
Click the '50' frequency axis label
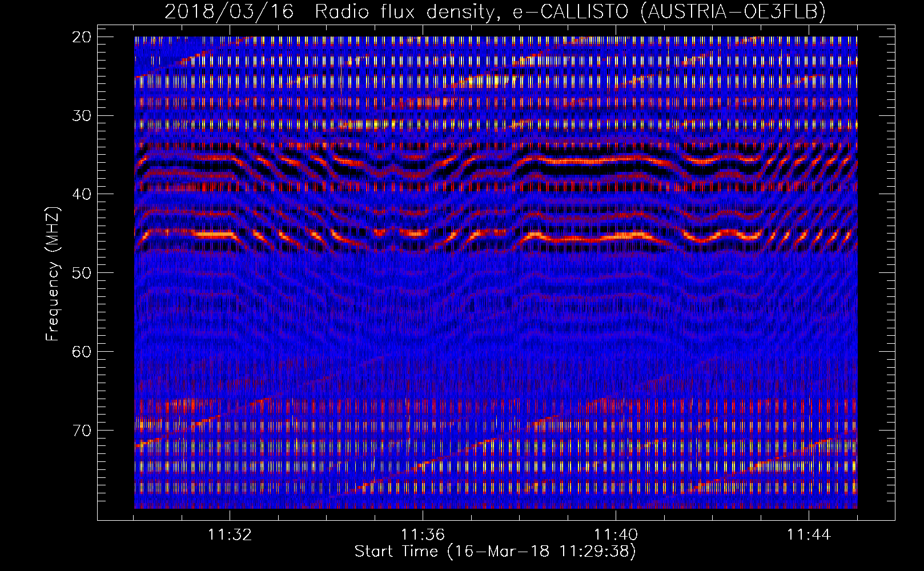click(82, 273)
